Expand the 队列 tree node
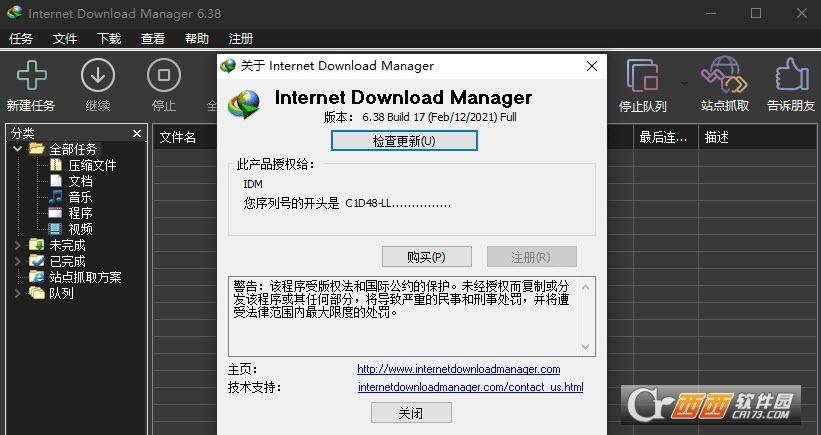This screenshot has height=435, width=821. click(x=17, y=293)
